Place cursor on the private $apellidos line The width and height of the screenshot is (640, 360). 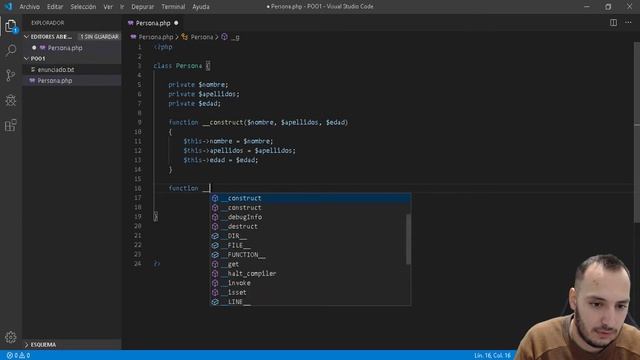click(204, 94)
